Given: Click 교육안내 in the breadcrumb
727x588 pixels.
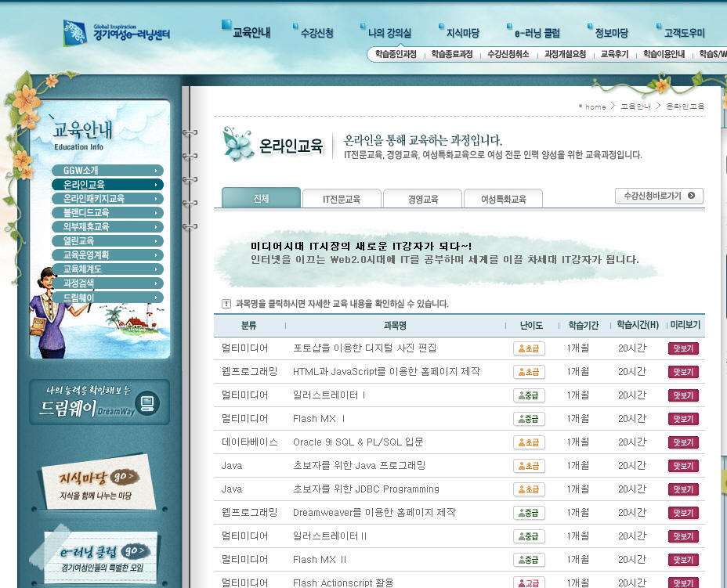Looking at the screenshot, I should coord(635,106).
